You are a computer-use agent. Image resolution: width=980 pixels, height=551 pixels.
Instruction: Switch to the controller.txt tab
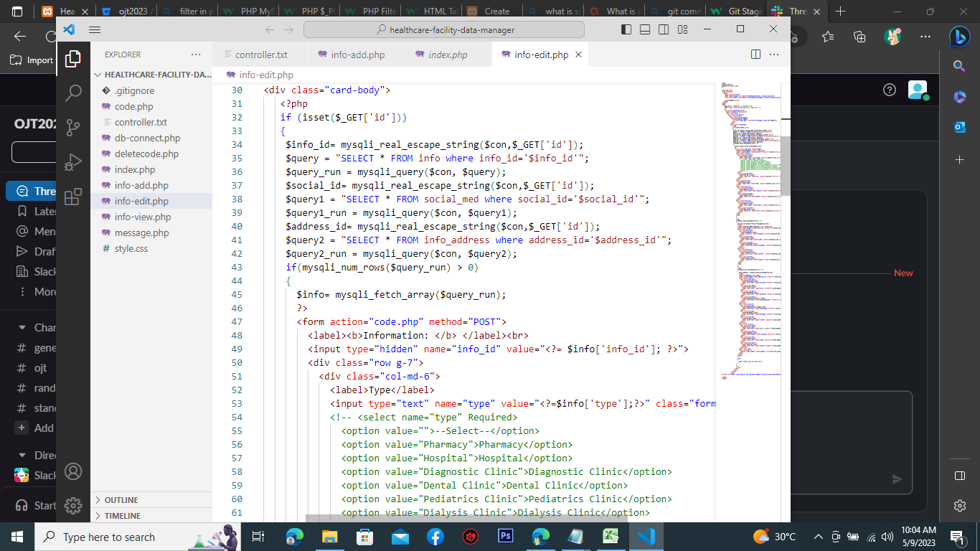click(261, 55)
